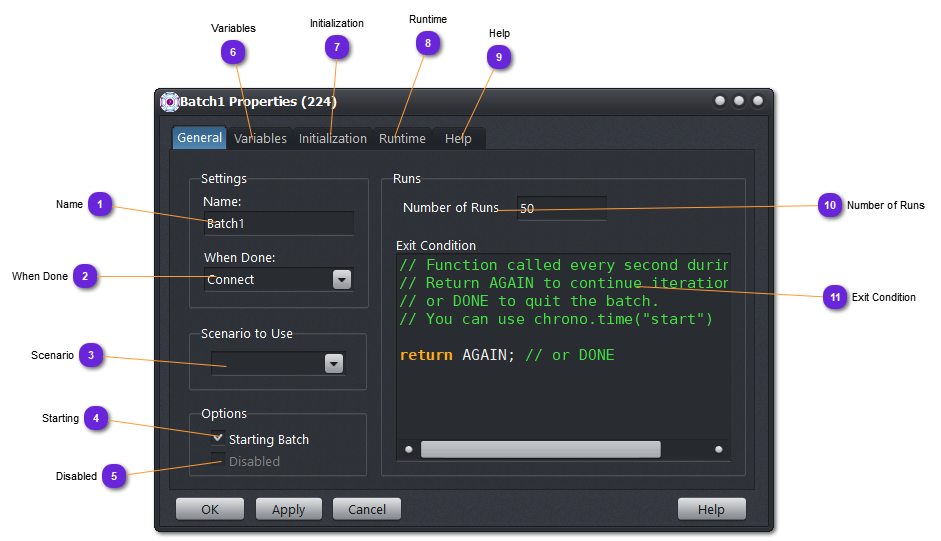Click the Apply button
Viewport: 941px width, 541px height.
(288, 509)
